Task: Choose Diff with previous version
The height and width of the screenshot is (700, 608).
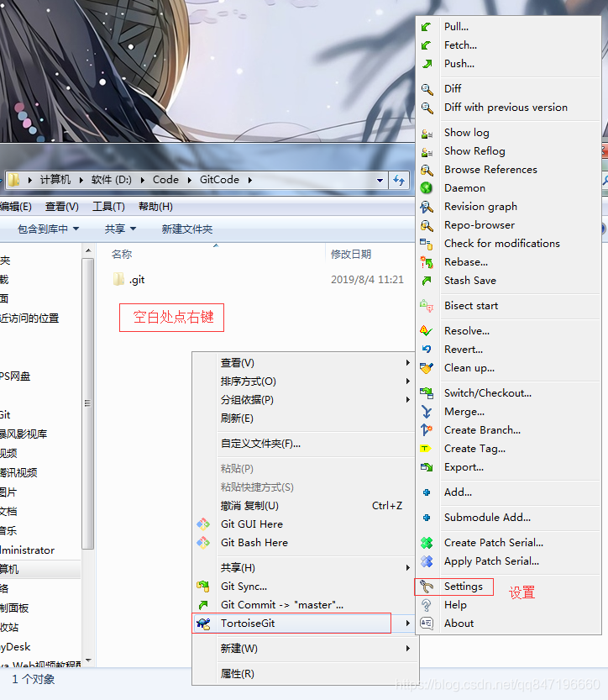Action: click(506, 108)
